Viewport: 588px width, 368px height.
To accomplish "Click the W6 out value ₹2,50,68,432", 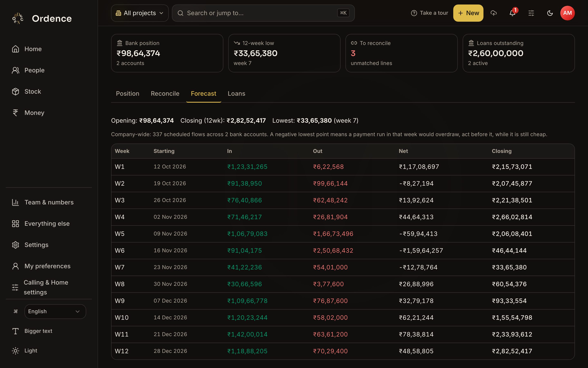I will 333,250.
